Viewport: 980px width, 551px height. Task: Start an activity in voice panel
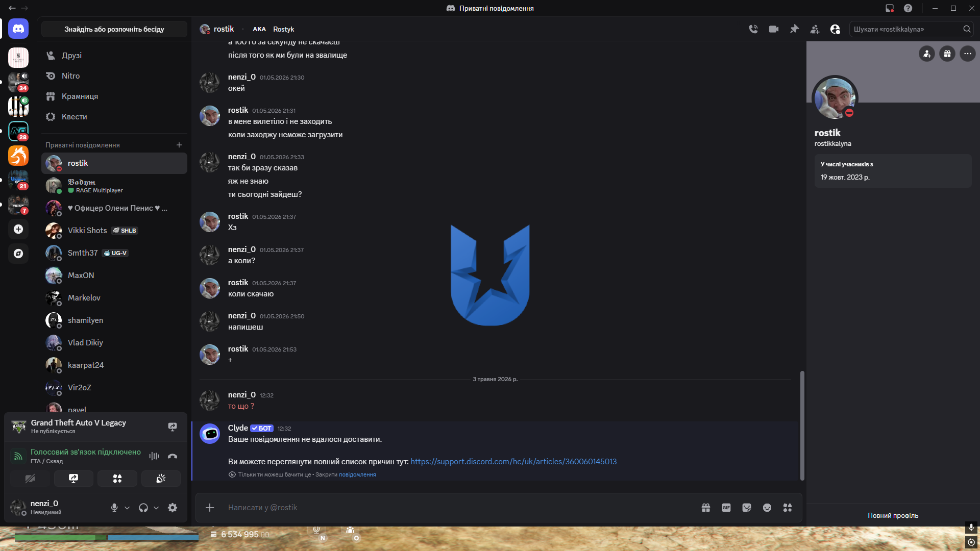point(117,479)
